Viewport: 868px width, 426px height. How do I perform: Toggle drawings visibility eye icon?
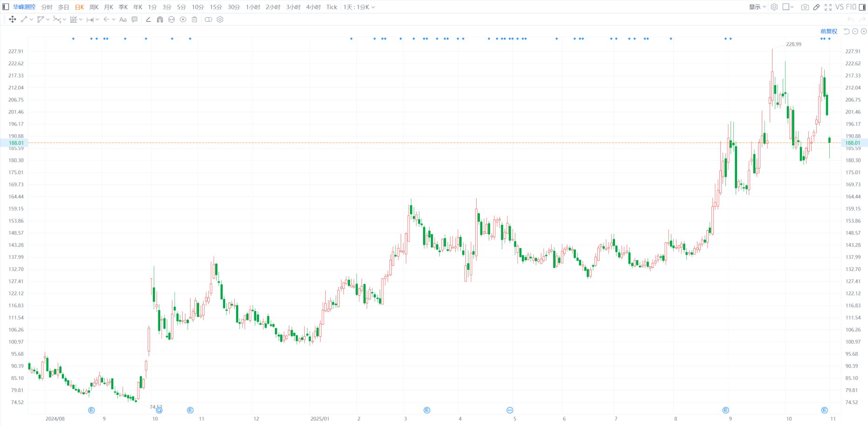point(183,20)
